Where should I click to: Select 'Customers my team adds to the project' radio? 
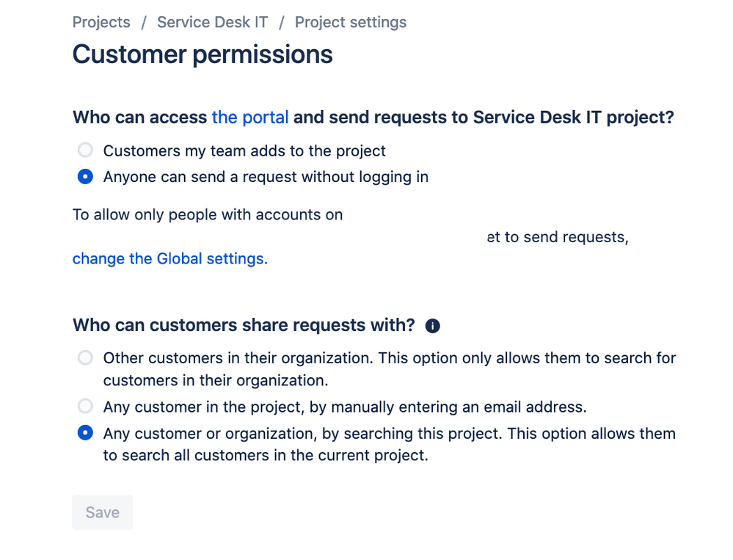[85, 150]
